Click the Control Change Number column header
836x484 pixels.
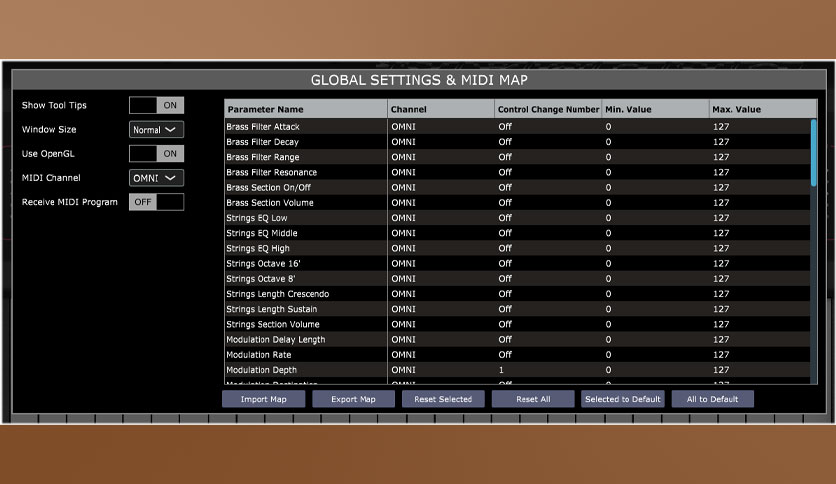[548, 109]
